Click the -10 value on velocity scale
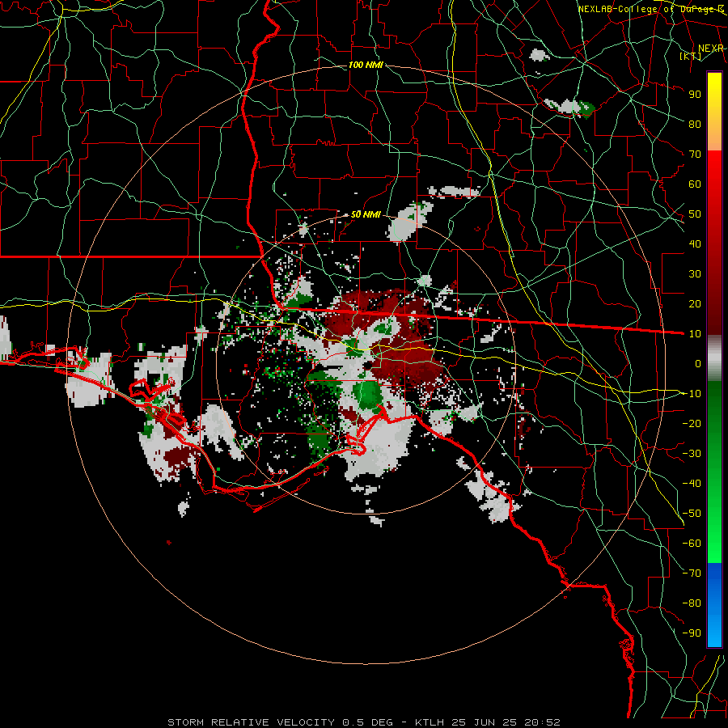Image resolution: width=728 pixels, height=728 pixels. (692, 394)
